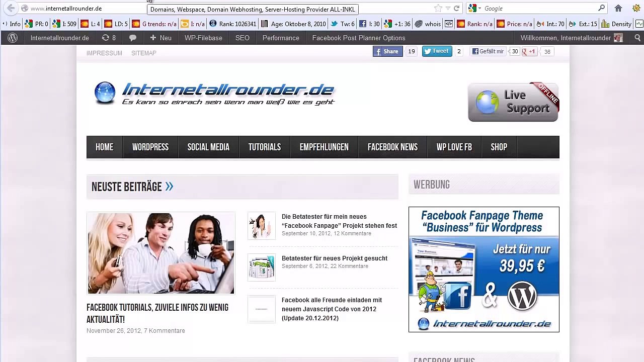The image size is (644, 362).
Task: Open the FACEBOOK NEWS navigation tab
Action: [392, 147]
